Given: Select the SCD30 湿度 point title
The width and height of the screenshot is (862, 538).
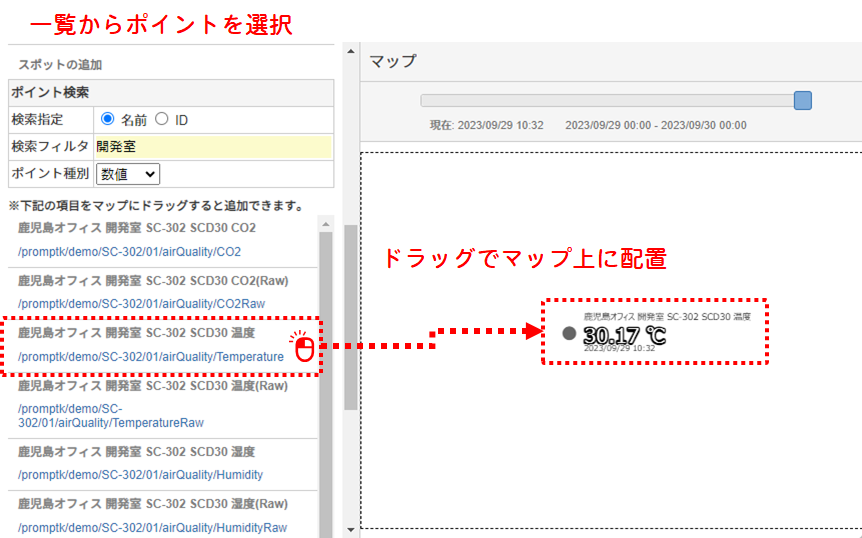Looking at the screenshot, I should point(136,452).
